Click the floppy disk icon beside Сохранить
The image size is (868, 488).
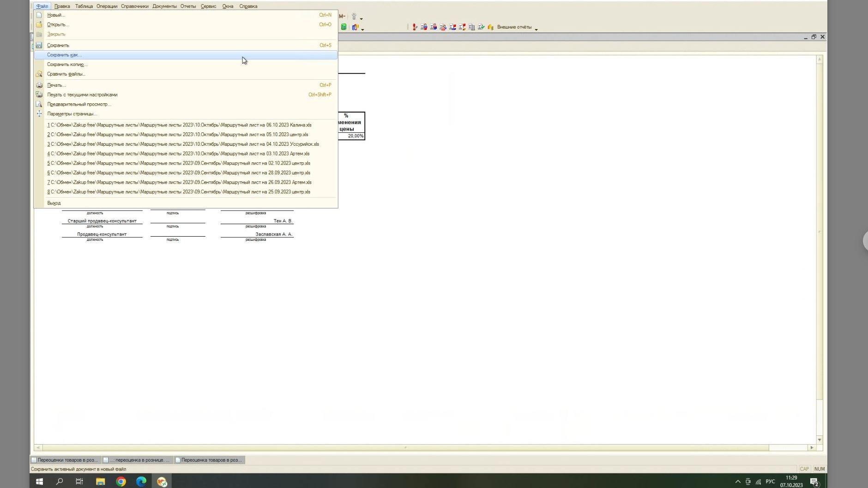point(39,45)
